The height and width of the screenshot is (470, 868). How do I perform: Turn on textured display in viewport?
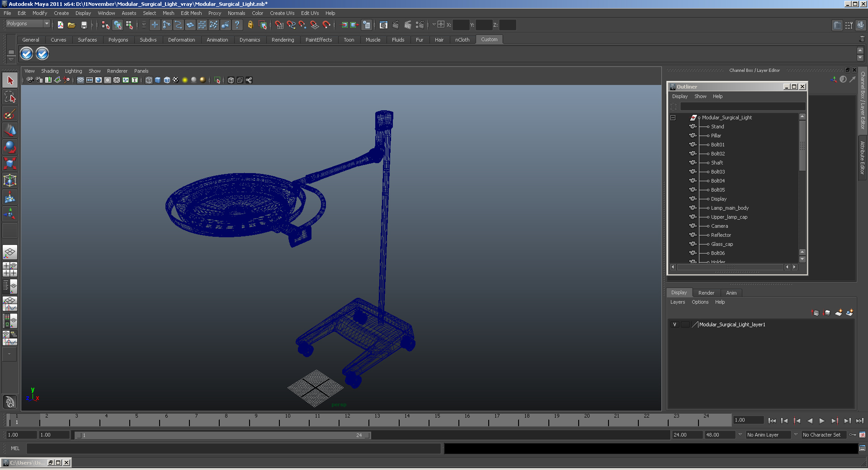[176, 80]
